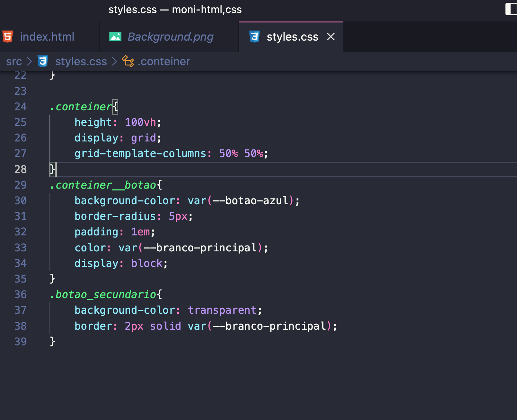The image size is (517, 420).
Task: Click the CSS3 icon on styles.css tab
Action: point(255,37)
